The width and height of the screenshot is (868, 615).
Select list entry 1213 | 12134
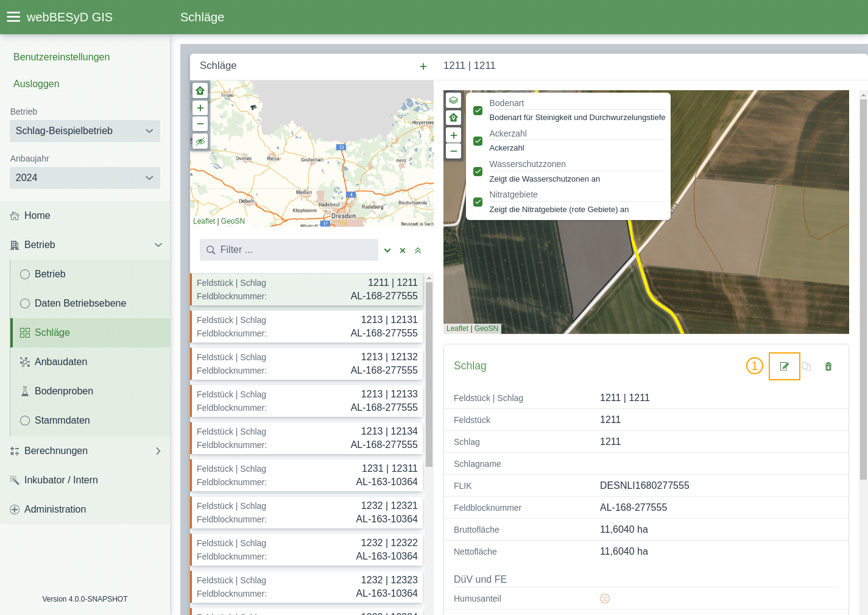coord(306,438)
